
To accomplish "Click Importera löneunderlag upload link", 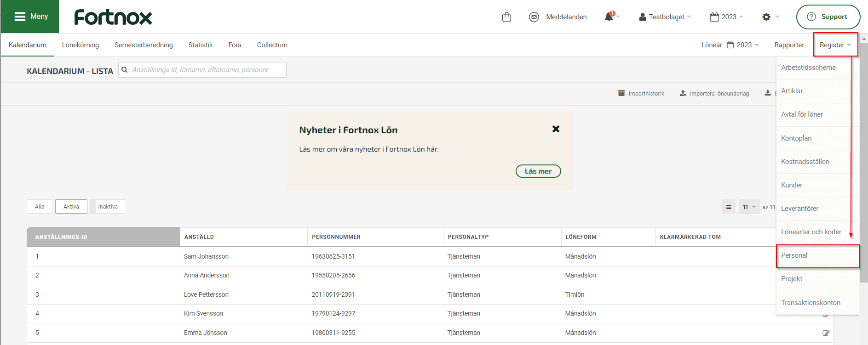I will 714,93.
